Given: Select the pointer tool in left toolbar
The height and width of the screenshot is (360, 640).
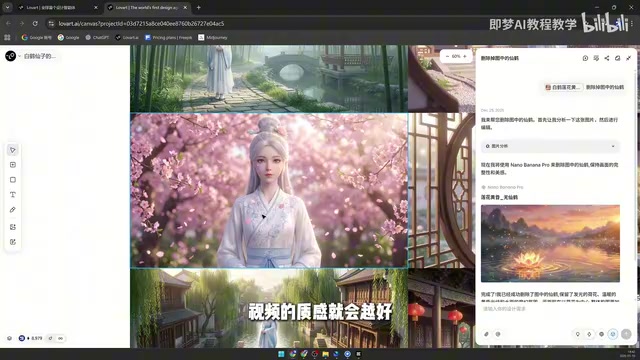Looking at the screenshot, I should pyautogui.click(x=13, y=150).
